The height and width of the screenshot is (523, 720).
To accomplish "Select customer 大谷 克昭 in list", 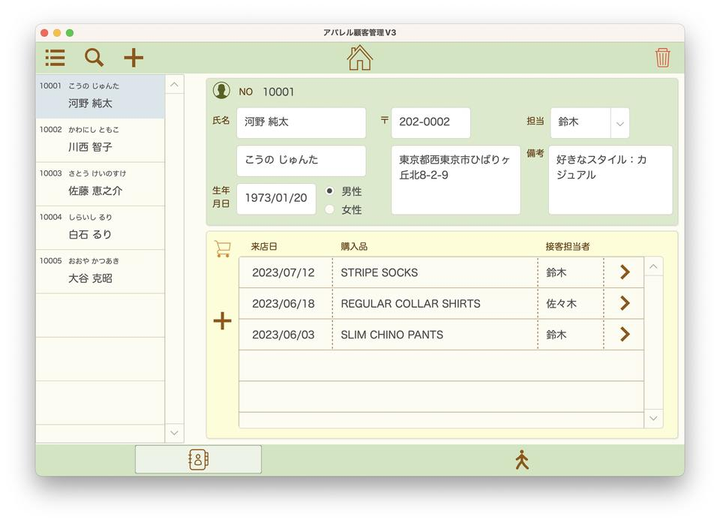I will coord(100,271).
